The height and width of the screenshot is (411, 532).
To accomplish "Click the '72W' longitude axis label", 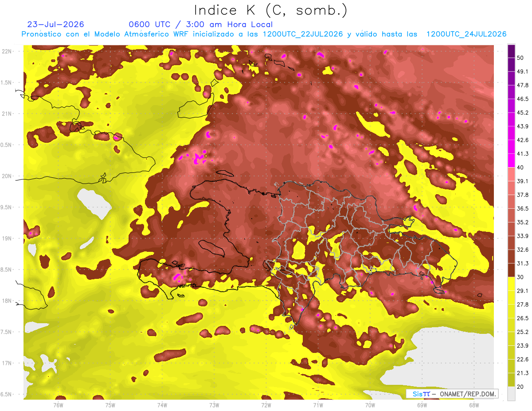I will click(266, 405).
